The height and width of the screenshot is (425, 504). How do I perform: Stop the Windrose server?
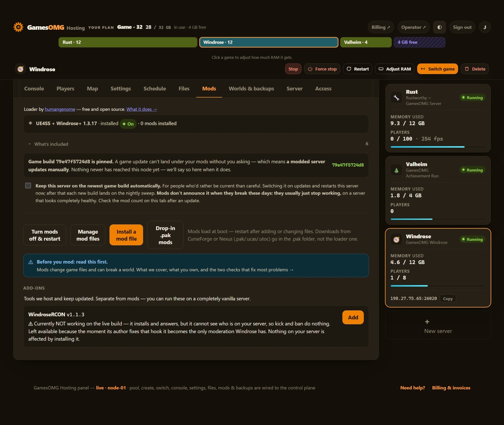[x=293, y=69]
